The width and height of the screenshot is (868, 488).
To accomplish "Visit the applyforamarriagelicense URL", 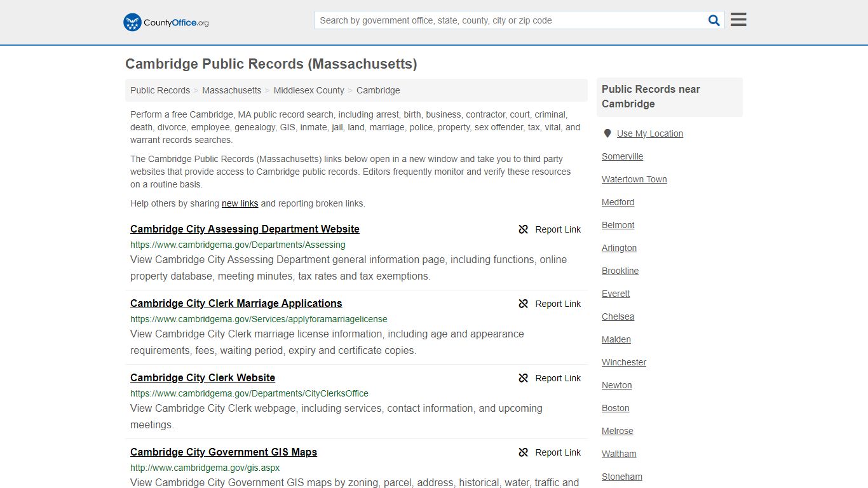I will (x=259, y=319).
